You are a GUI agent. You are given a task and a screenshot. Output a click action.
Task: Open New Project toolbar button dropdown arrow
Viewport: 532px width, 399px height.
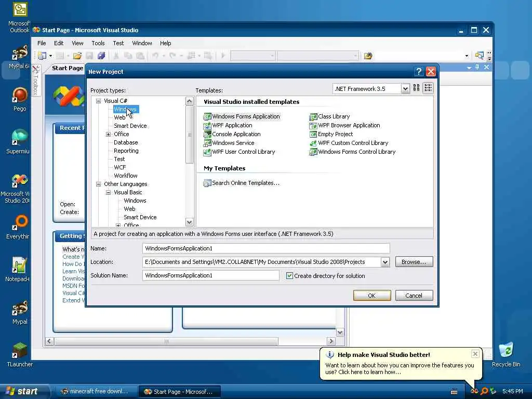coord(50,56)
